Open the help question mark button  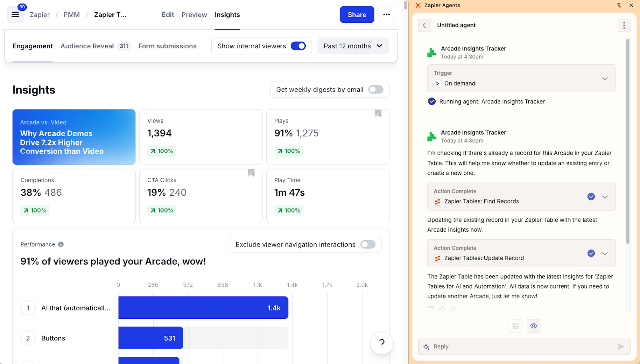pyautogui.click(x=382, y=343)
